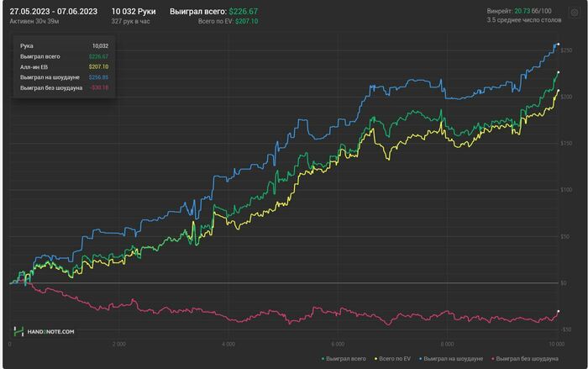This screenshot has width=588, height=369.
Task: Click the $100 y-axis label
Action: tap(566, 190)
